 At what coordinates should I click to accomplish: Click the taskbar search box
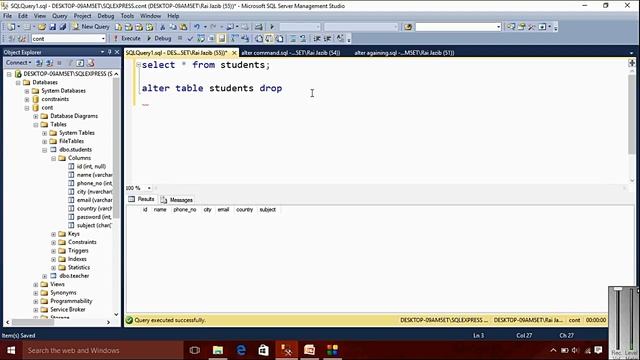103,350
